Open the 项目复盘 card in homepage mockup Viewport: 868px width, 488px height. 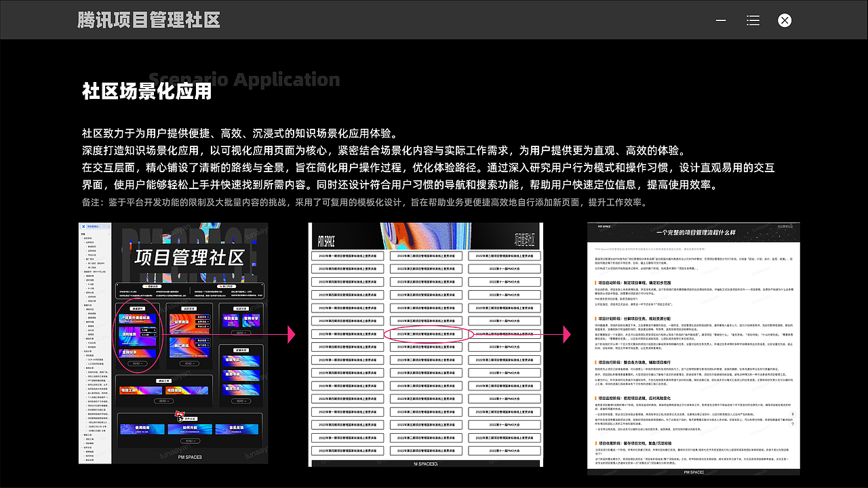(x=232, y=320)
